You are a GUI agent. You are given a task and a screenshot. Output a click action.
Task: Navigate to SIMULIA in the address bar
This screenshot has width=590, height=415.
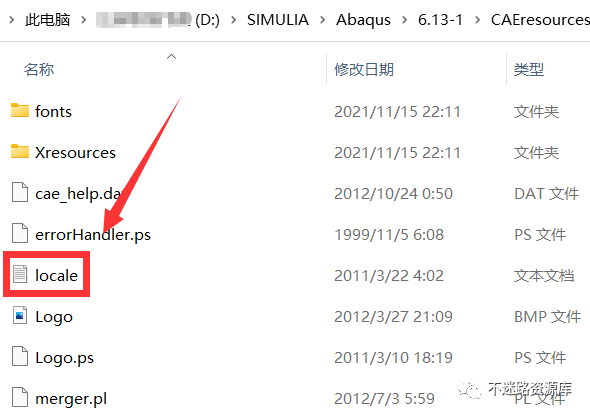pos(278,20)
